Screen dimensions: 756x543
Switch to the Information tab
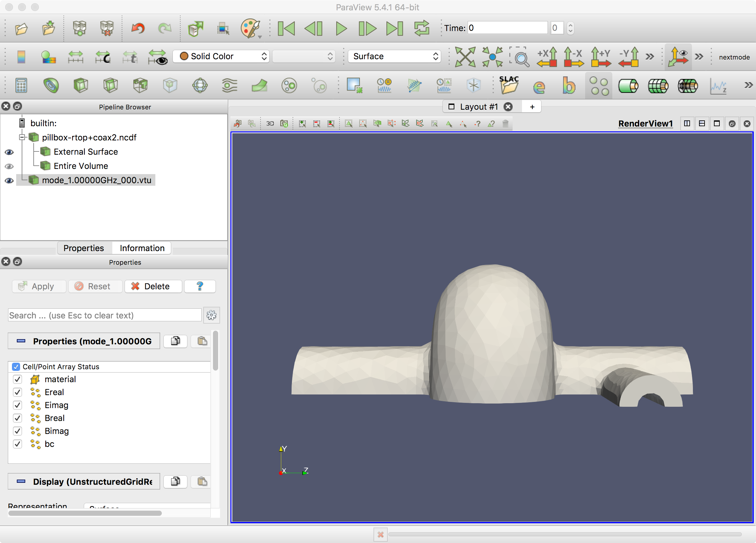[142, 248]
